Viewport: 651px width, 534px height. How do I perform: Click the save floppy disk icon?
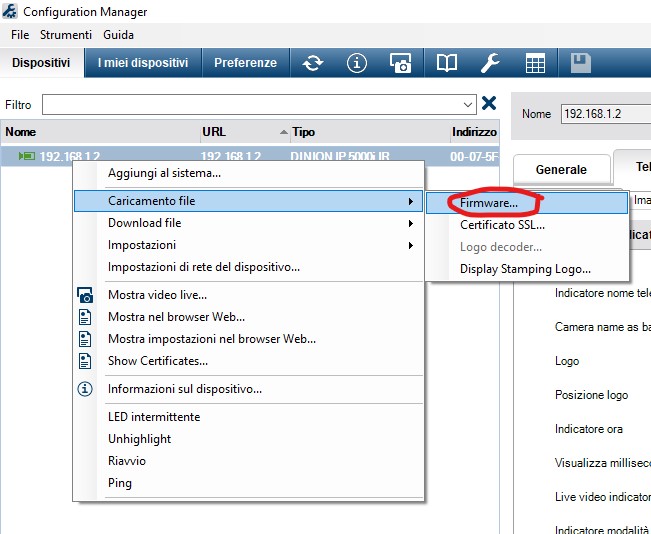coord(579,63)
